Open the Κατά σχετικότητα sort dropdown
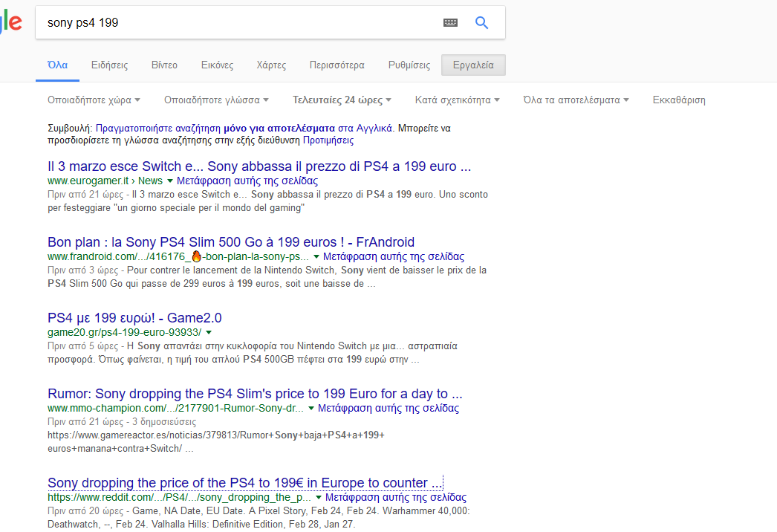Viewport: 777px width, 532px height. tap(458, 100)
